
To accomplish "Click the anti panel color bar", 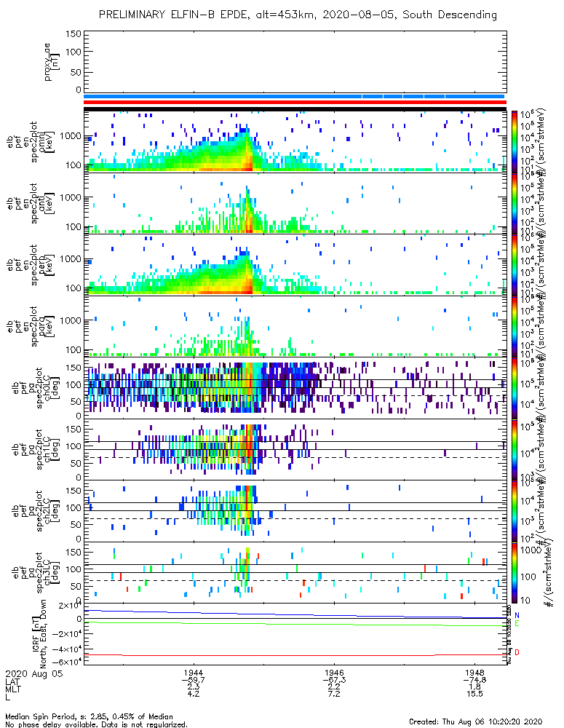I will tap(514, 203).
